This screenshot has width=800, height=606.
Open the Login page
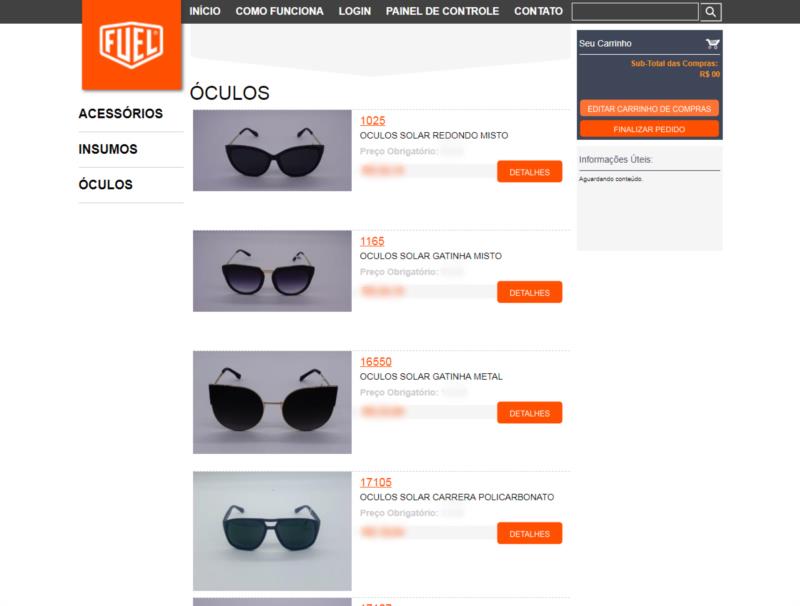[x=355, y=11]
